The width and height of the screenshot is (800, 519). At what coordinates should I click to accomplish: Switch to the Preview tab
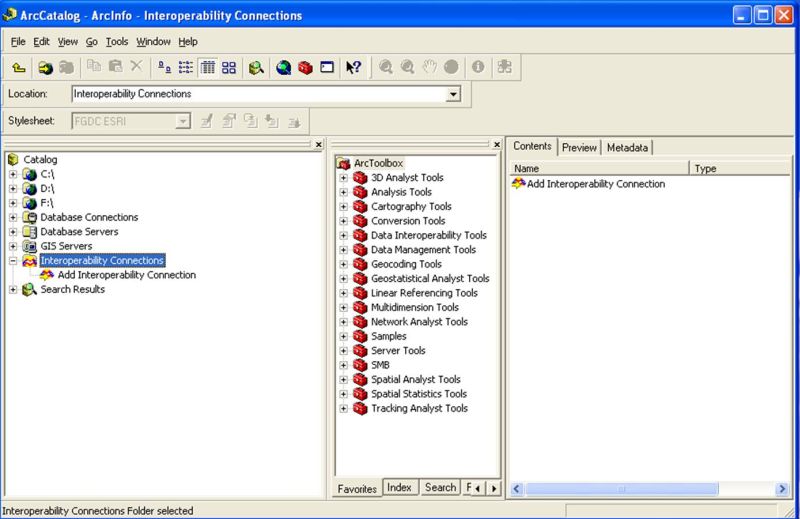click(x=579, y=147)
